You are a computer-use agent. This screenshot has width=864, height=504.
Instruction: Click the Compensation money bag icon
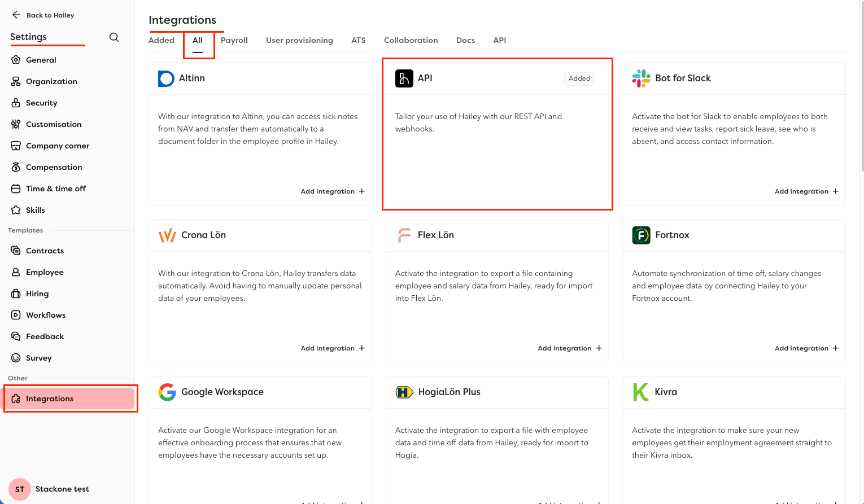[x=16, y=167]
